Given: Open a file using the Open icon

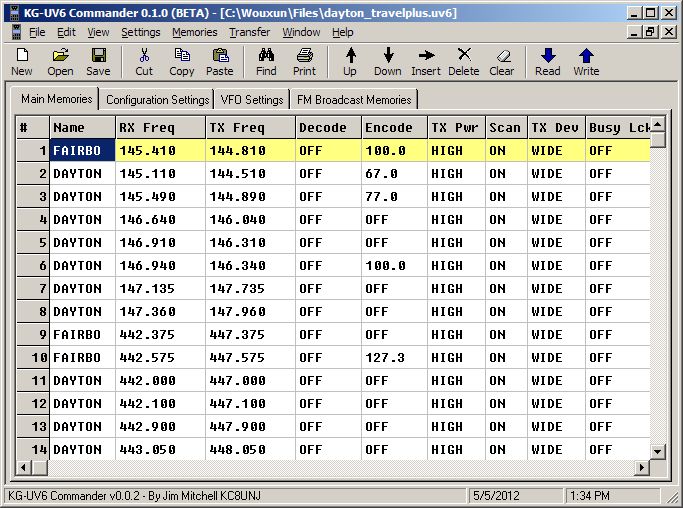Looking at the screenshot, I should tap(60, 61).
